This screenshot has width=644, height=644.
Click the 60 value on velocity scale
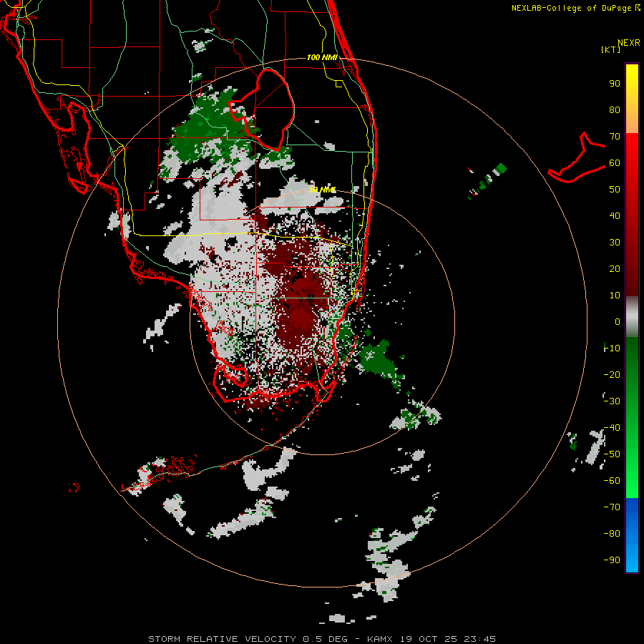pyautogui.click(x=615, y=162)
